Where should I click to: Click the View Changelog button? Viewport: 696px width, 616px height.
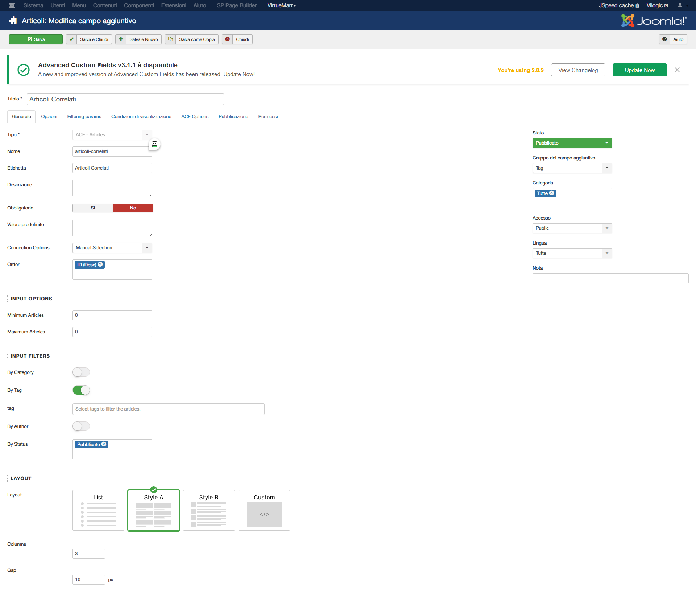[x=578, y=70]
